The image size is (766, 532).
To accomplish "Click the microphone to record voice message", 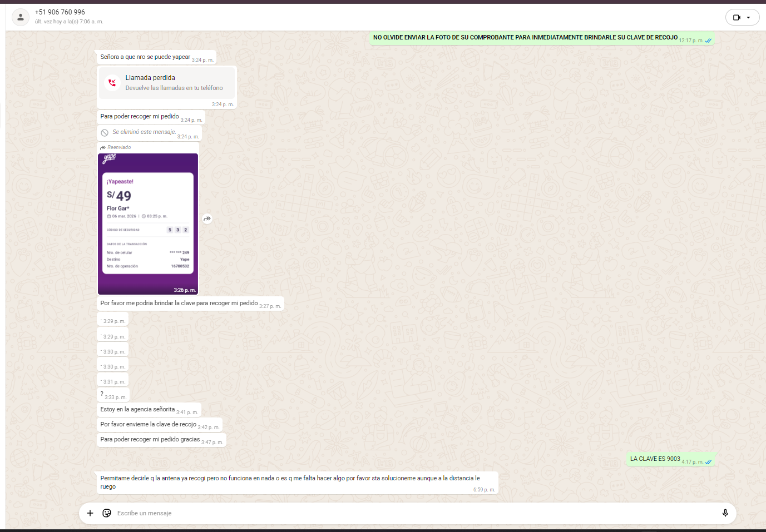I will coord(725,513).
